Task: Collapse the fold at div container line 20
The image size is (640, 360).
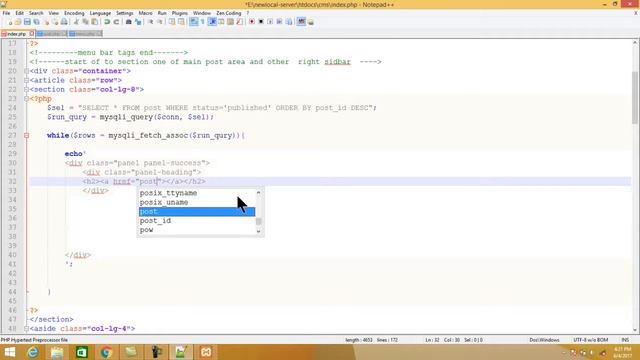Action: [x=27, y=71]
